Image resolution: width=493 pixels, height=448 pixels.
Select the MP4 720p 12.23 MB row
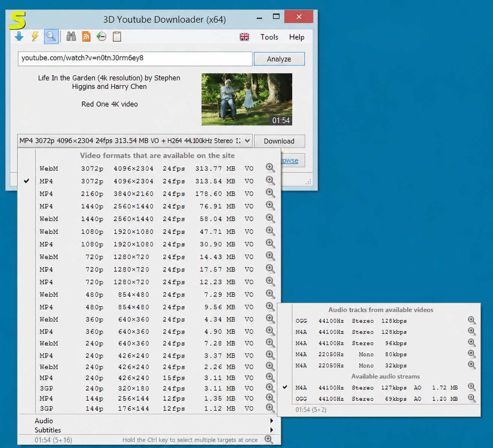pyautogui.click(x=149, y=282)
